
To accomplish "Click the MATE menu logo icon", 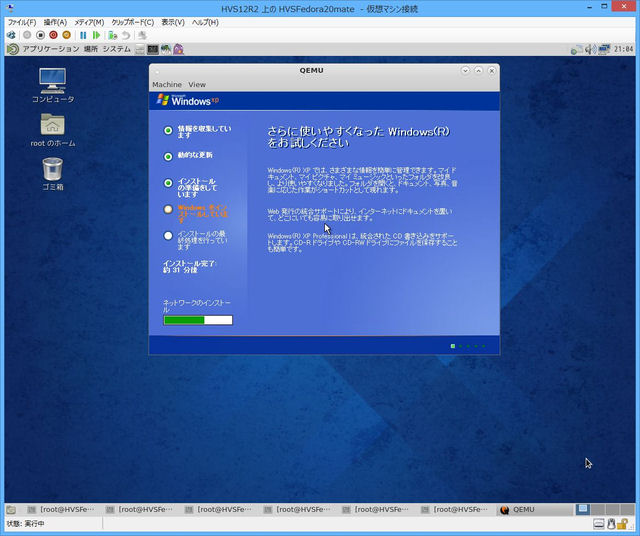I will [x=13, y=49].
